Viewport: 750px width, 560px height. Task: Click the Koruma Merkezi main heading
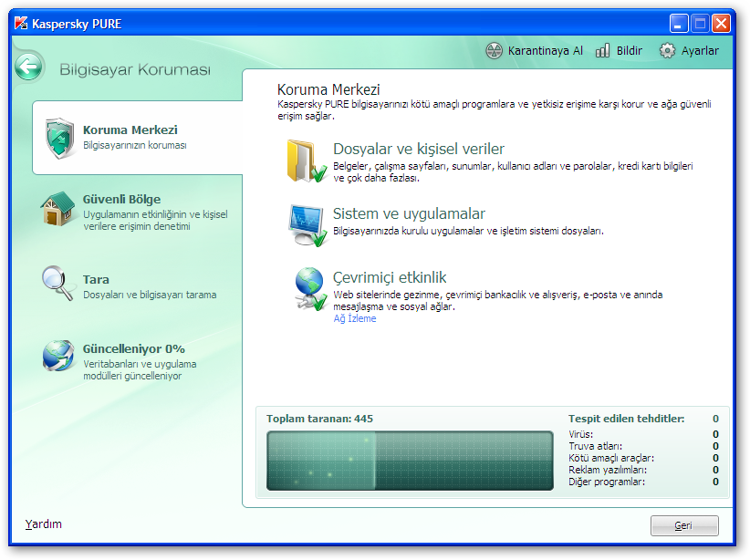328,89
